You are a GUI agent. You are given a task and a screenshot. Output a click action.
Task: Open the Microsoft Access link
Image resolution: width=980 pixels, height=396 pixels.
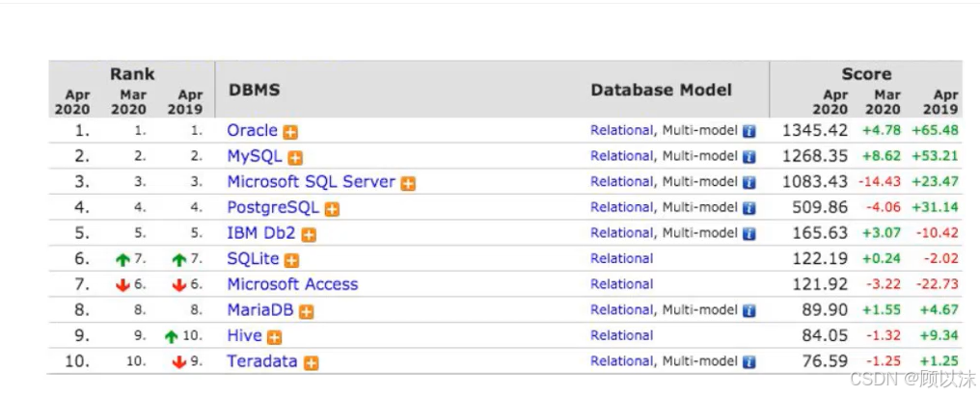point(292,284)
